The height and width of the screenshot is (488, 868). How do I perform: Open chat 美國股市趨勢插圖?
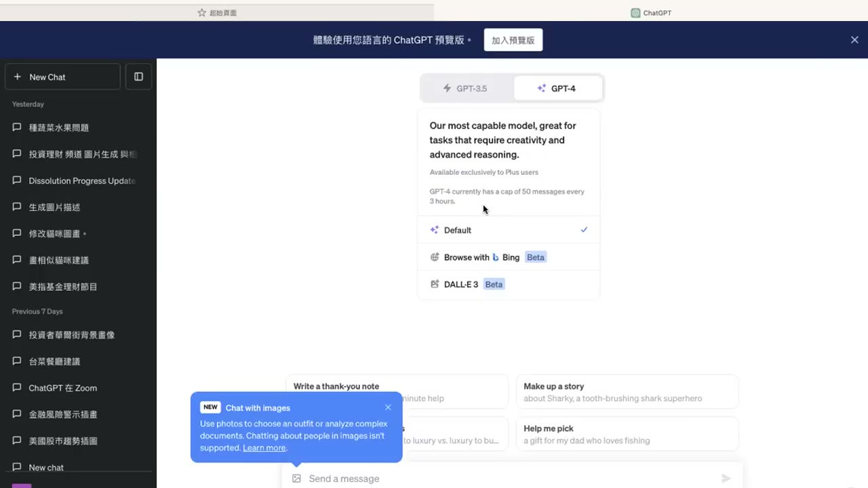(78, 441)
